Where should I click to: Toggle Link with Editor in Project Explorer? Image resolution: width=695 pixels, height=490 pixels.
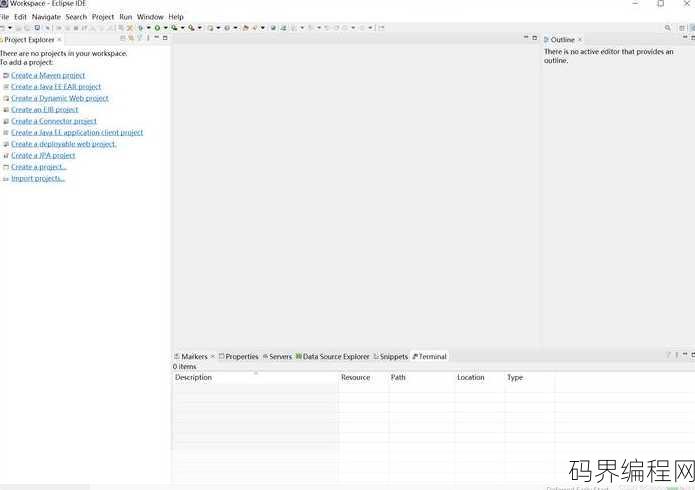coord(131,38)
